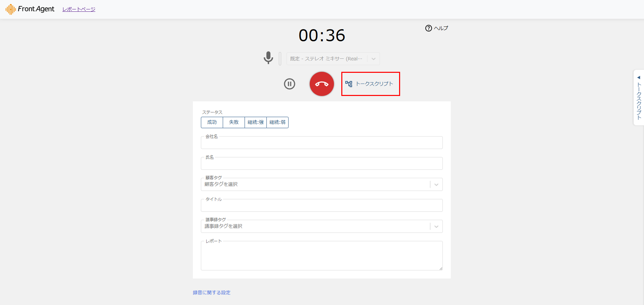The height and width of the screenshot is (305, 644).
Task: Open the レポートページ link
Action: click(79, 9)
